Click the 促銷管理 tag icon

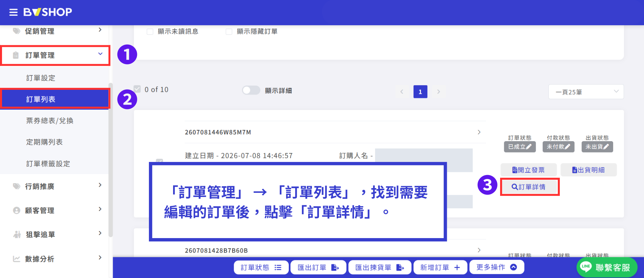tap(16, 31)
